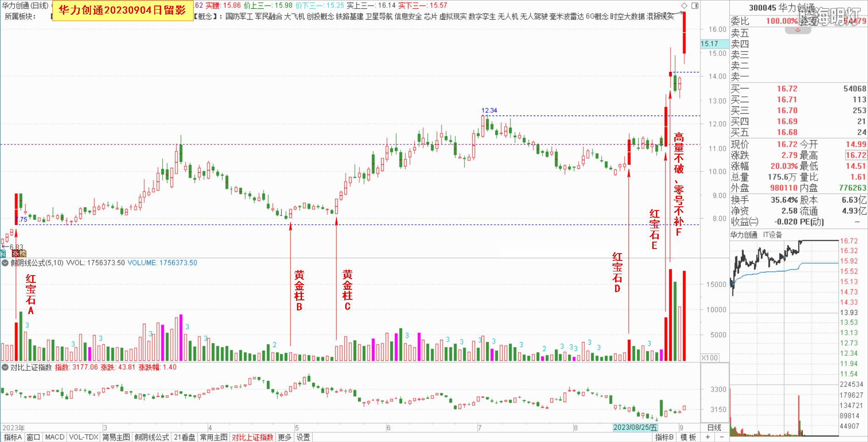This screenshot has width=868, height=442.
Task: Toggle the side panel layout icon
Action: coord(695,6)
